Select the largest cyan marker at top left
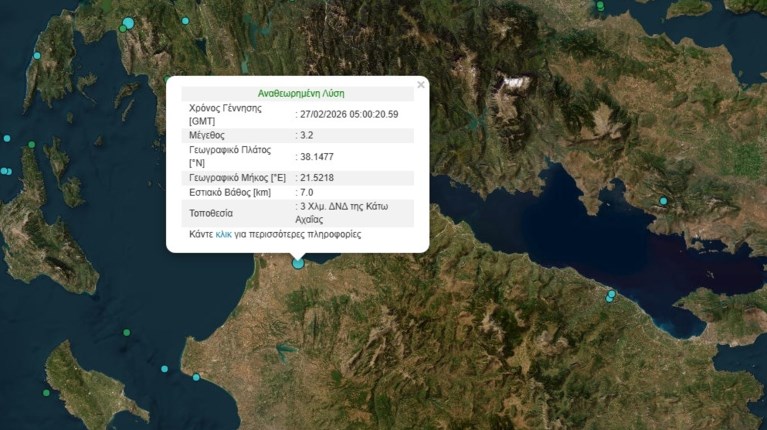Viewport: 767px width, 430px height. click(x=128, y=23)
